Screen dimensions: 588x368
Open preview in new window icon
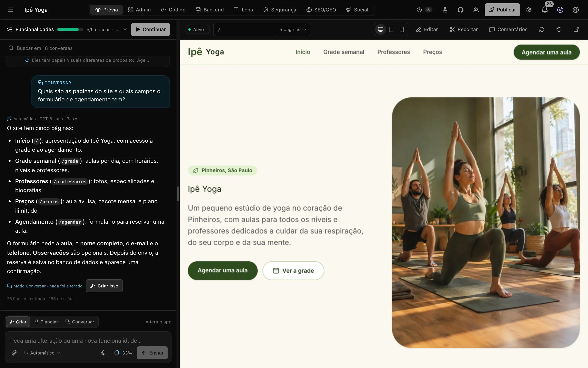click(x=576, y=29)
